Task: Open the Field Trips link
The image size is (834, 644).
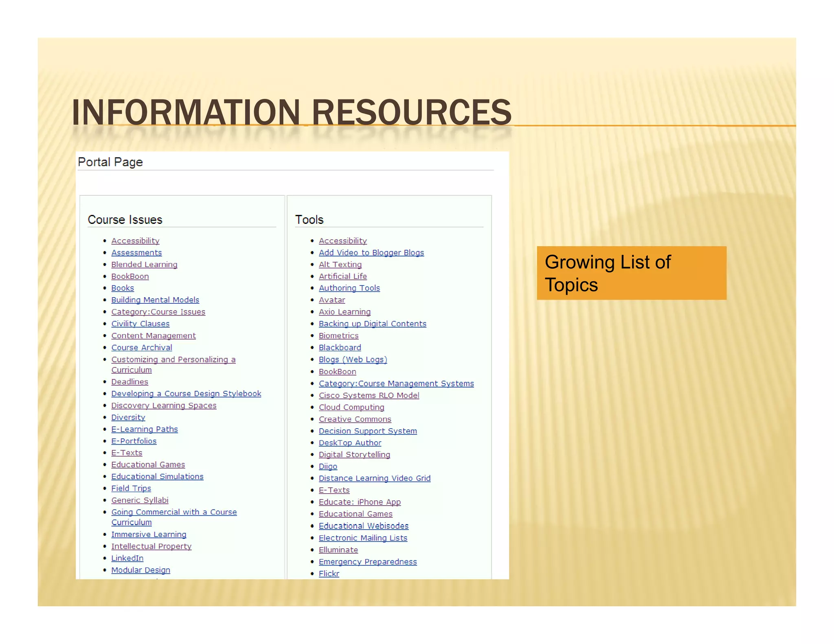Action: pos(131,488)
